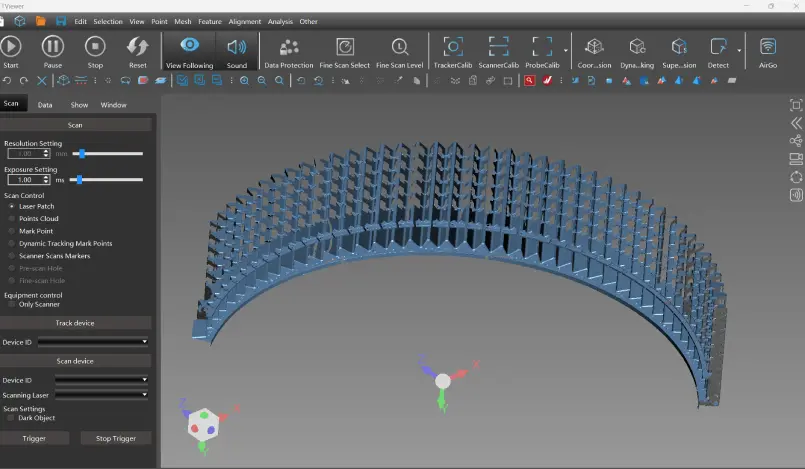Expand the Detect button dropdown arrow
Image resolution: width=805 pixels, height=469 pixels.
click(739, 50)
